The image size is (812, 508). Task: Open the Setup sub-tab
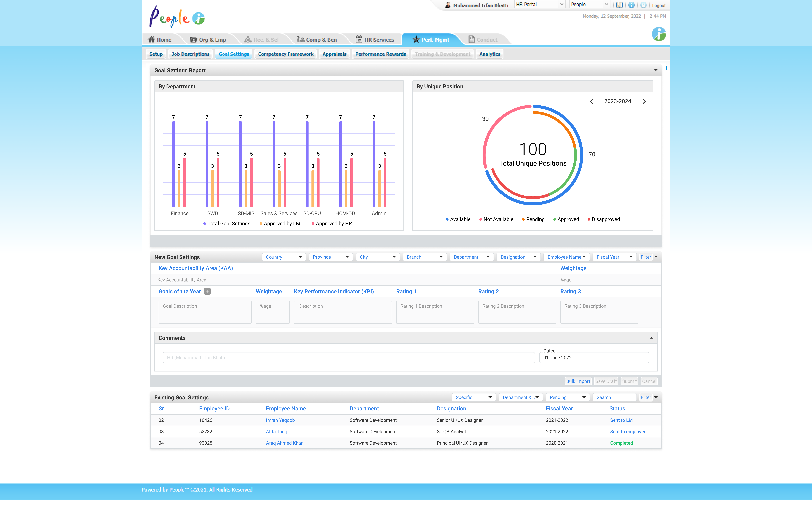156,54
